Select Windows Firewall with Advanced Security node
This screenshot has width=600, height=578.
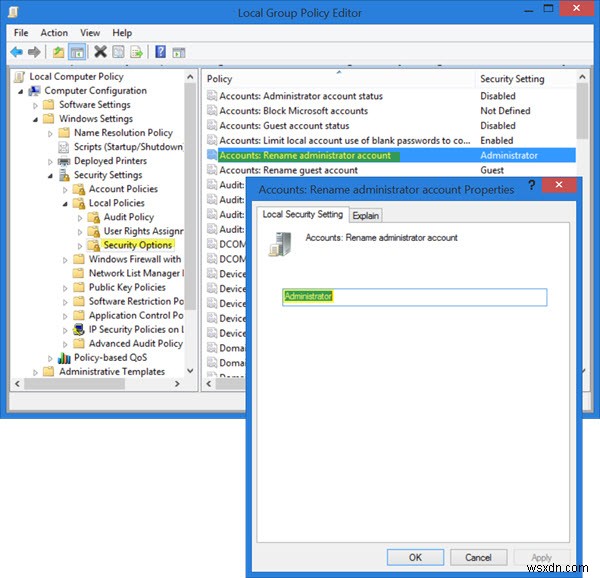(135, 259)
